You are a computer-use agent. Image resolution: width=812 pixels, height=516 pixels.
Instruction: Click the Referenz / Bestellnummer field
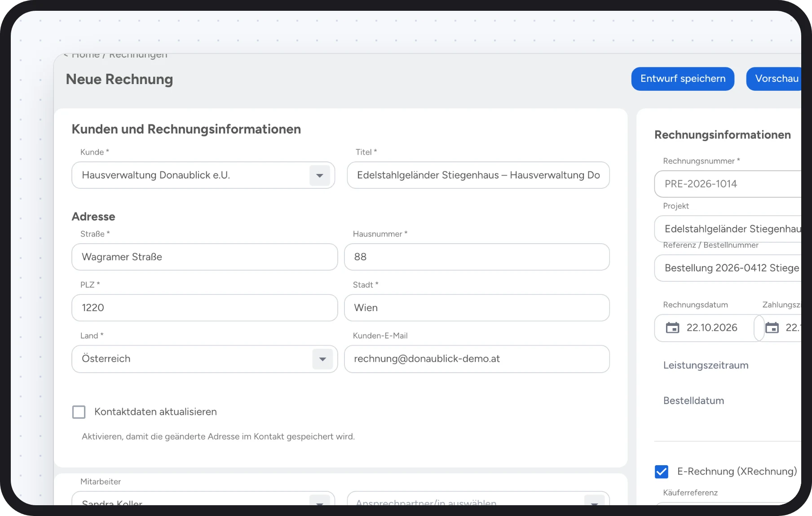pos(728,268)
